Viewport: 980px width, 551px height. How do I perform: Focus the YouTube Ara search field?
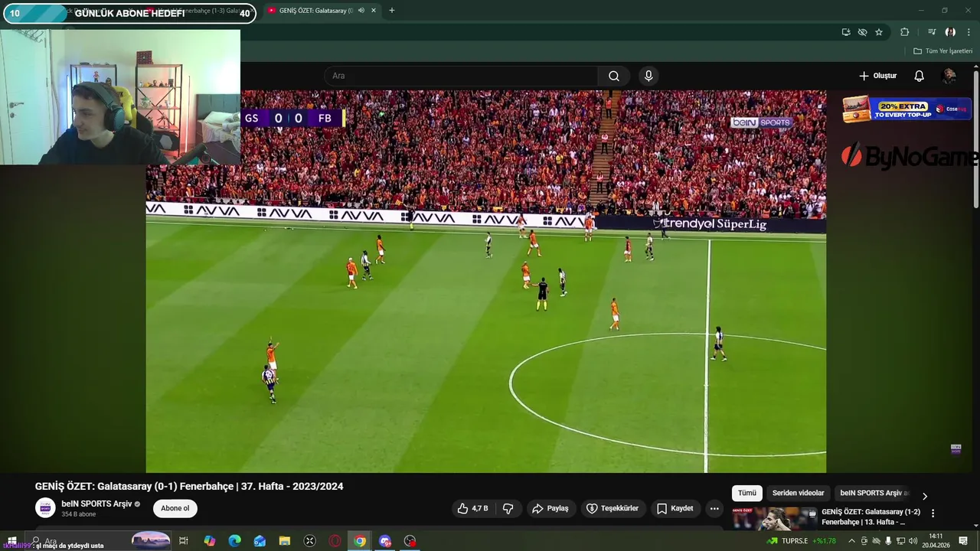pyautogui.click(x=462, y=76)
